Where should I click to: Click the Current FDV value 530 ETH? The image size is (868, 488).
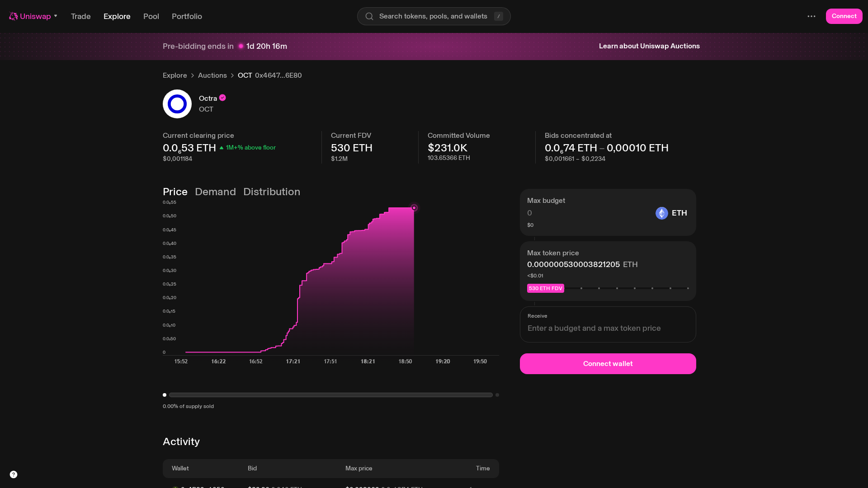coord(352,148)
